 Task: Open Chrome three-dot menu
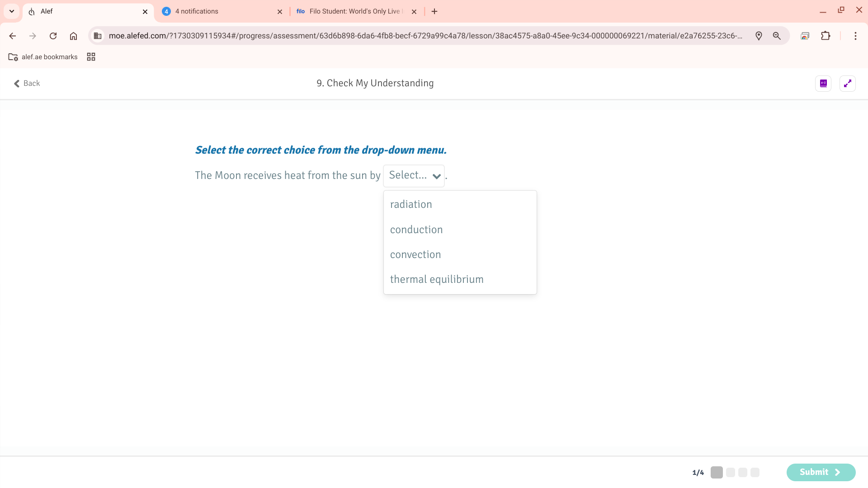855,36
